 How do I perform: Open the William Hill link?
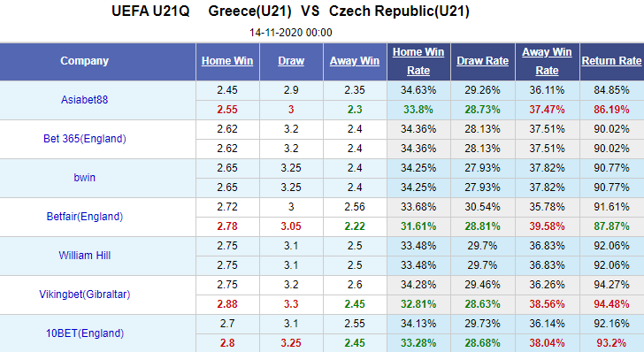pyautogui.click(x=85, y=256)
